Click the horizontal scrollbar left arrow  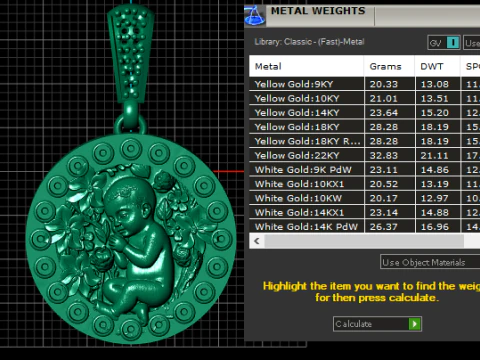tap(257, 241)
